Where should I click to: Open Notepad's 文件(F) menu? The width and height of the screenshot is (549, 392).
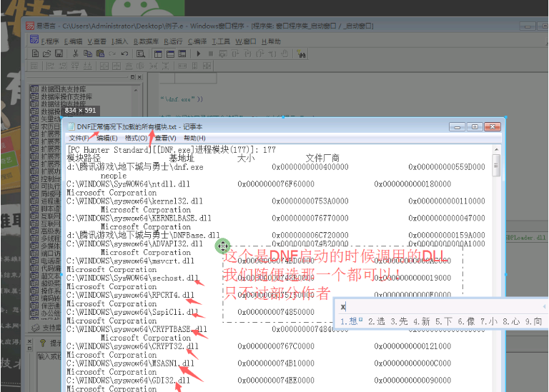79,138
